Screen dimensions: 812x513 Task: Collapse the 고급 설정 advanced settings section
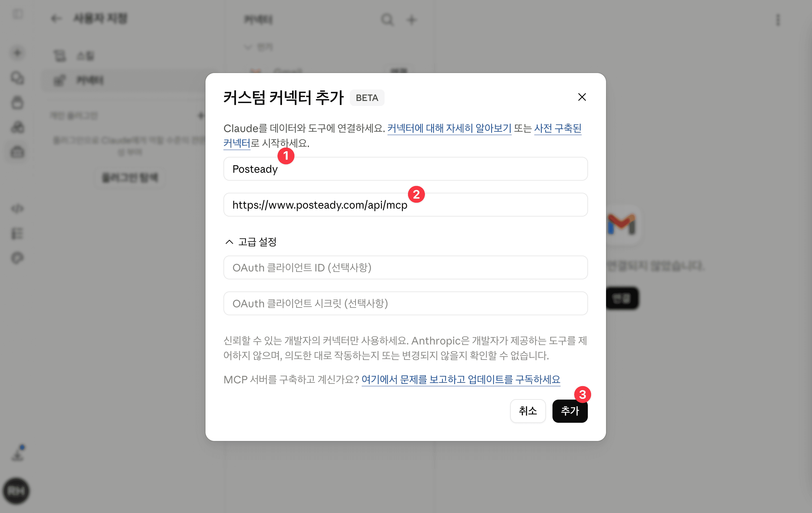click(x=251, y=242)
